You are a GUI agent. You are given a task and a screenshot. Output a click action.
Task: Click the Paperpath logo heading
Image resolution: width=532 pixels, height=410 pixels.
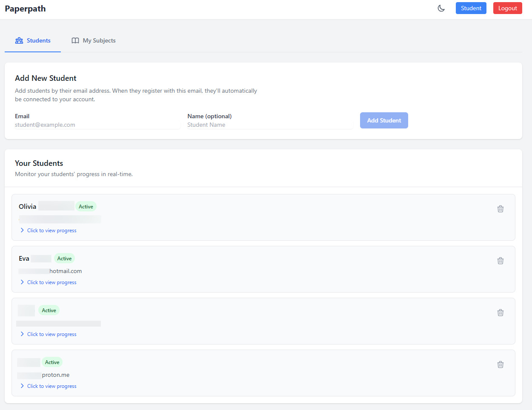pos(25,8)
